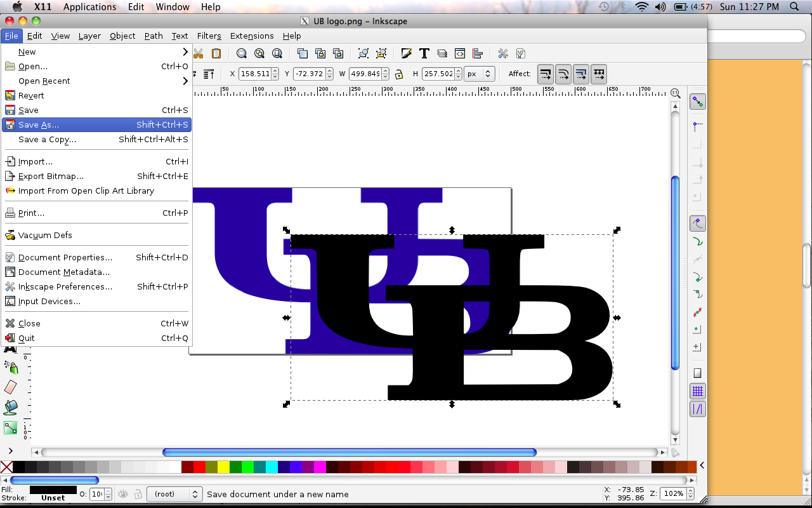Open Document Properties from the toolbar
812x508 pixels.
(x=521, y=53)
